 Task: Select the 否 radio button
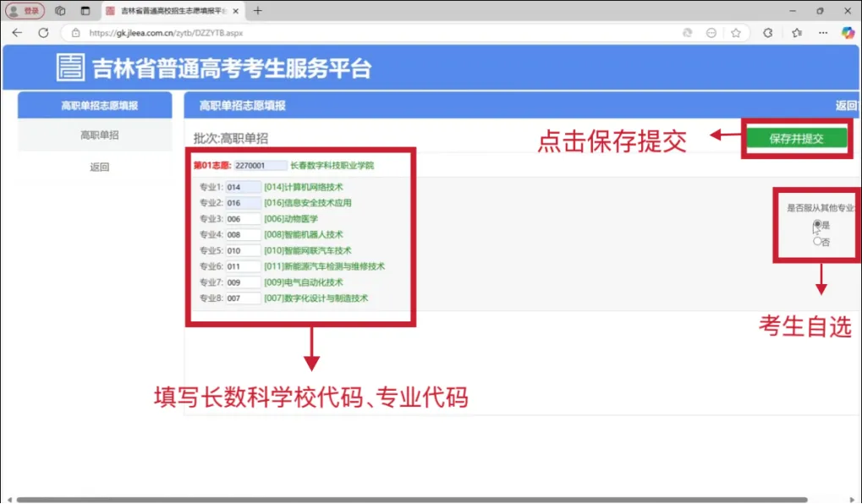point(817,241)
